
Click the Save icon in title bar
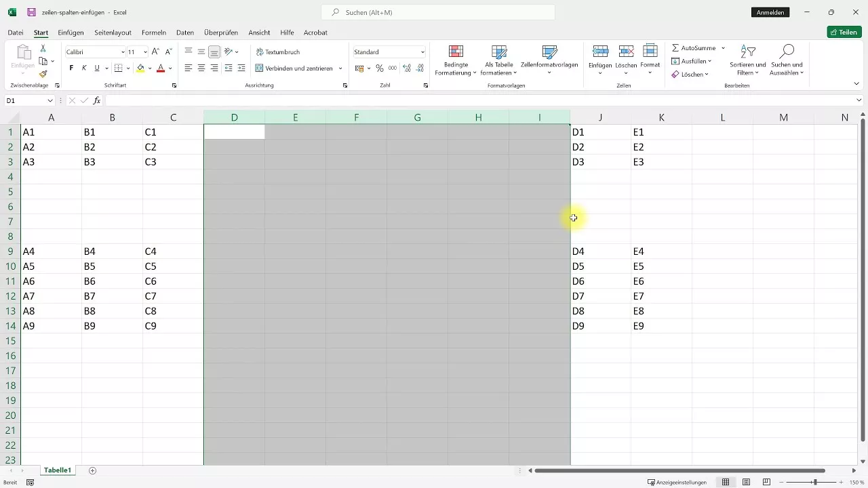(31, 12)
